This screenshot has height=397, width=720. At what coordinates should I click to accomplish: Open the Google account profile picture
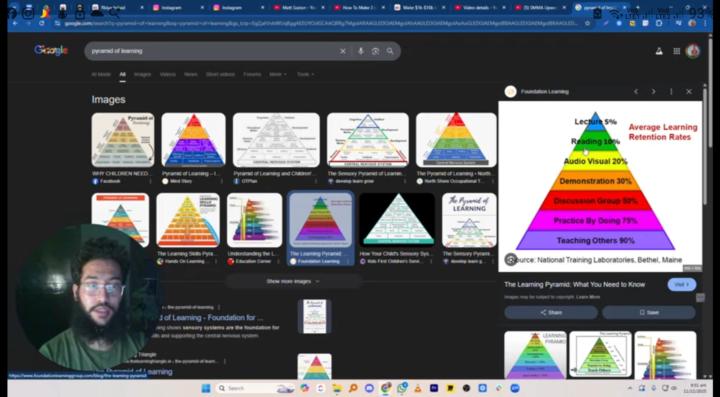tap(692, 51)
